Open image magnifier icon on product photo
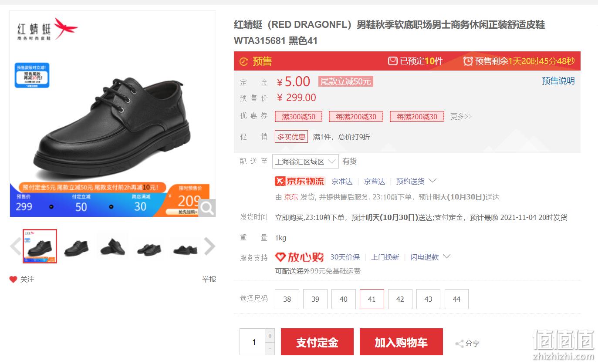598x364 pixels. tap(207, 208)
